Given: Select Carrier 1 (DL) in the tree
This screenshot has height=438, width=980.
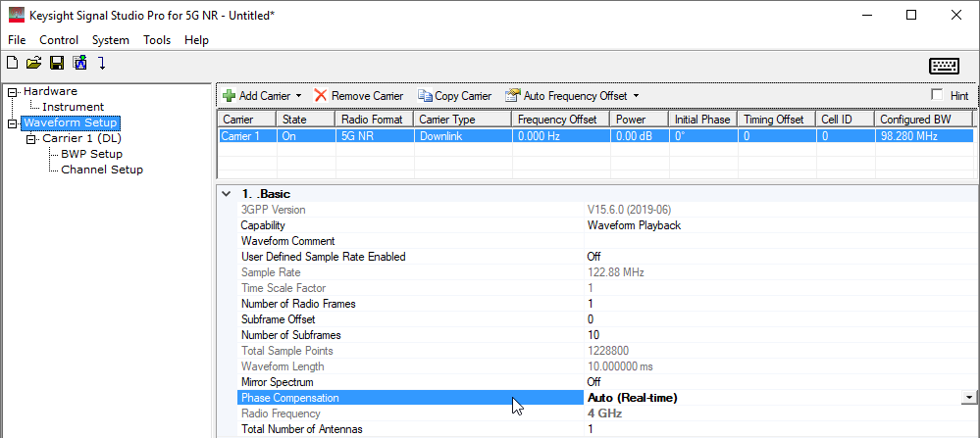Looking at the screenshot, I should [81, 138].
